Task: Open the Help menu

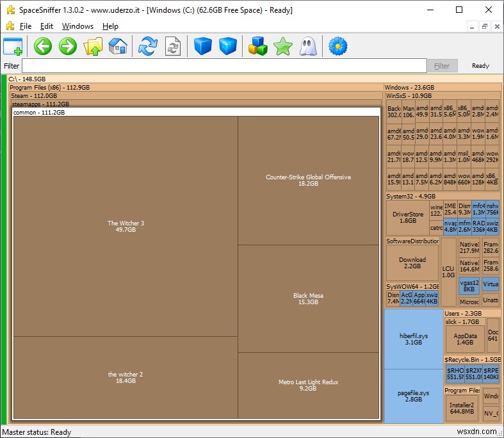Action: pyautogui.click(x=110, y=26)
